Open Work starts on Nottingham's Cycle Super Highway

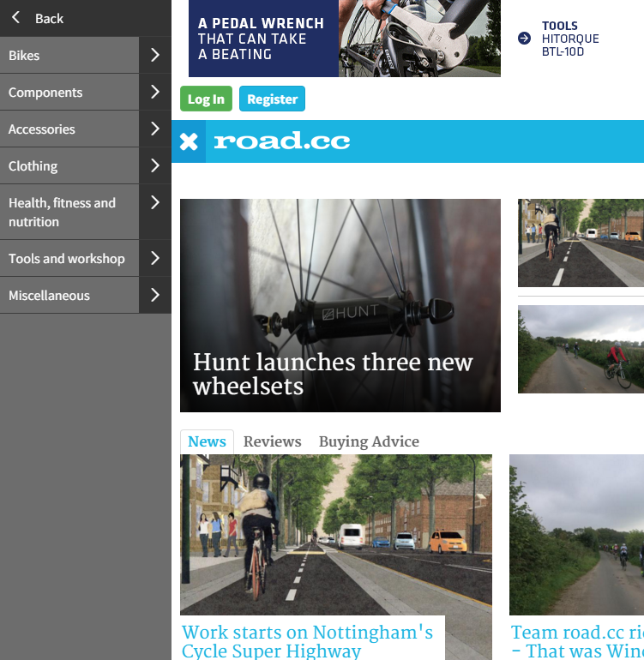(308, 641)
